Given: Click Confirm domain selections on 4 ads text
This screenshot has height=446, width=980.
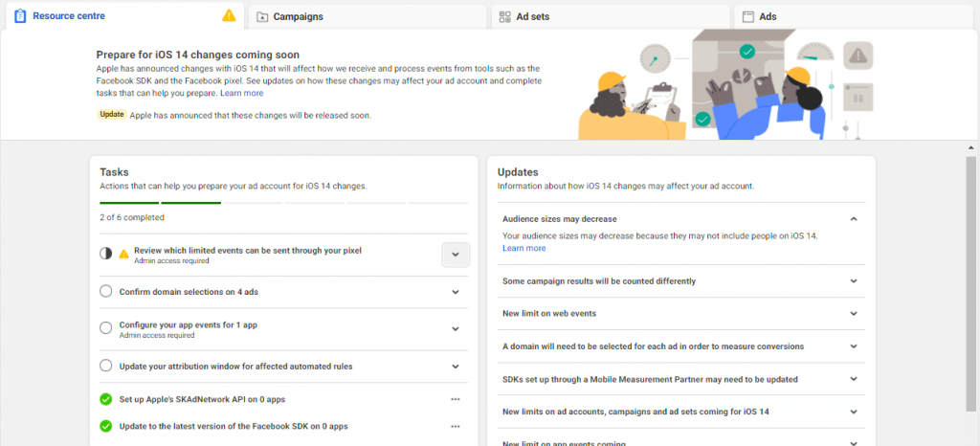Looking at the screenshot, I should [189, 292].
